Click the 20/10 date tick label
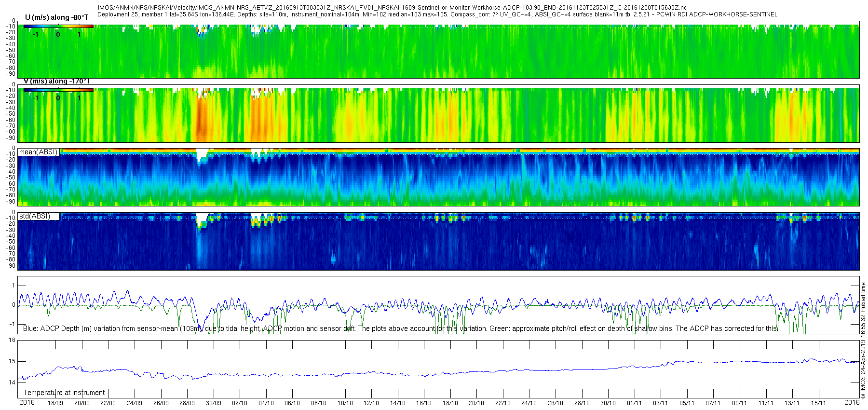Image resolution: width=868 pixels, height=410 pixels. pyautogui.click(x=476, y=403)
